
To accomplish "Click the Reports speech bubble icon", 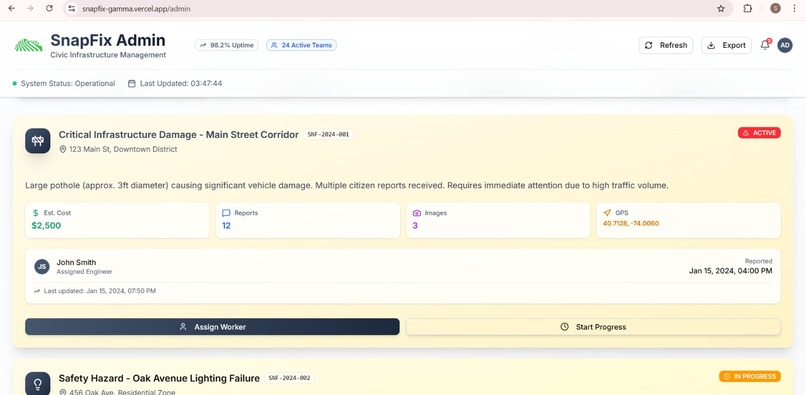I will point(226,213).
